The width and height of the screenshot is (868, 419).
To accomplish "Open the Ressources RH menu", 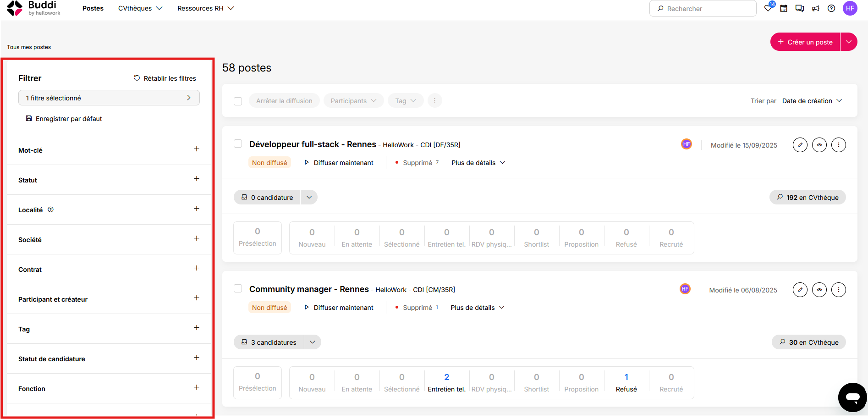I will (206, 8).
